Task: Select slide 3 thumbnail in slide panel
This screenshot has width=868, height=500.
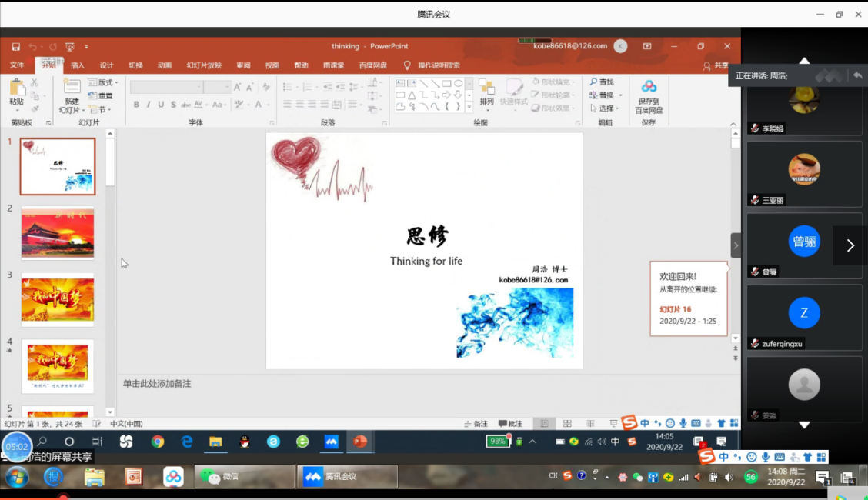Action: tap(58, 299)
